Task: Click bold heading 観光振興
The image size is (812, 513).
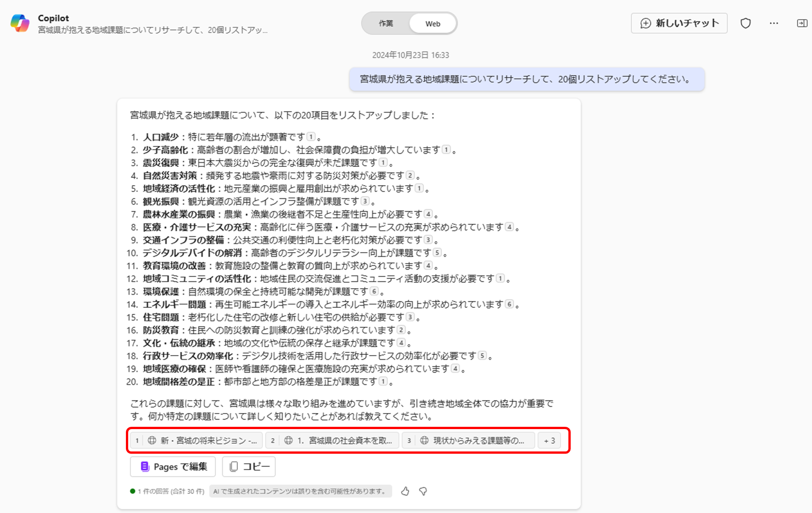Action: (x=161, y=201)
